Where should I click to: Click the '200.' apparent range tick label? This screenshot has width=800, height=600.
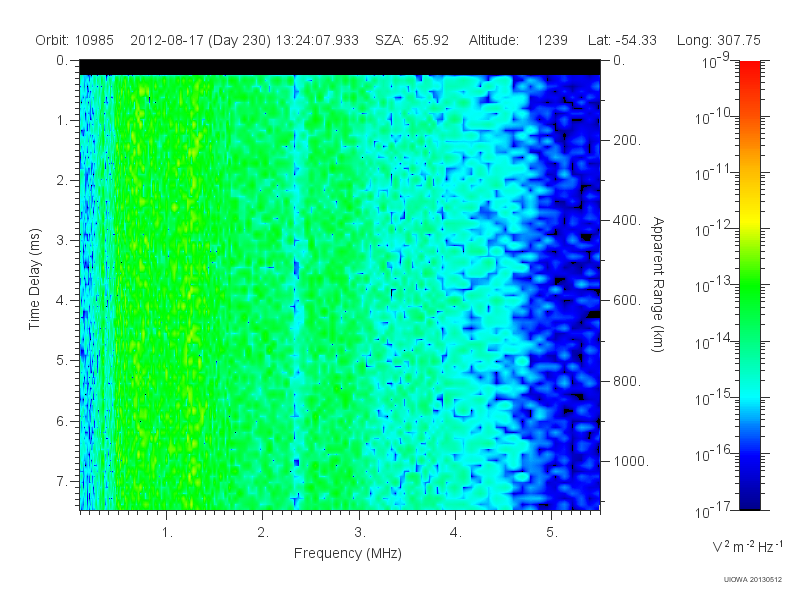click(627, 140)
